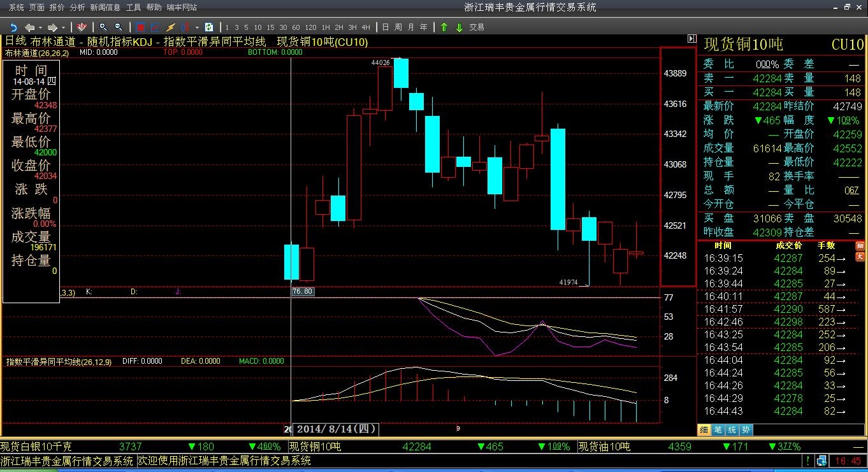Viewport: 868px width, 472px height.
Task: Click the 现货铜10吨 ticker entry
Action: (x=315, y=447)
